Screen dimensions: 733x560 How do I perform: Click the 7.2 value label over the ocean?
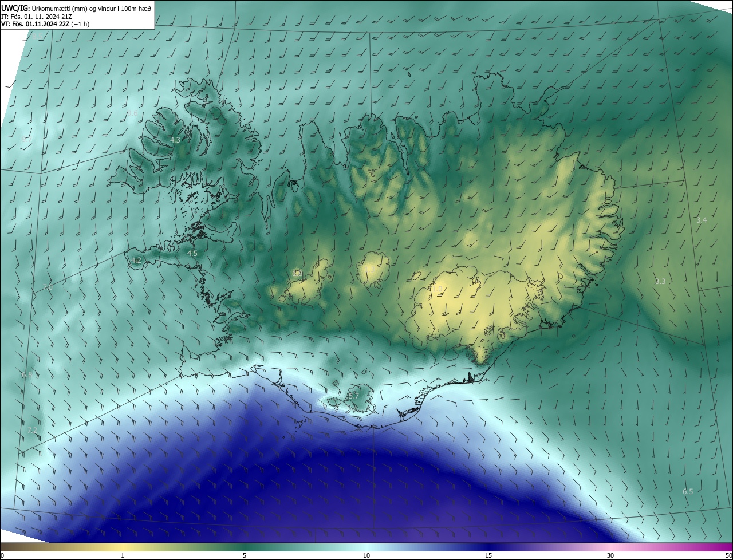point(32,430)
